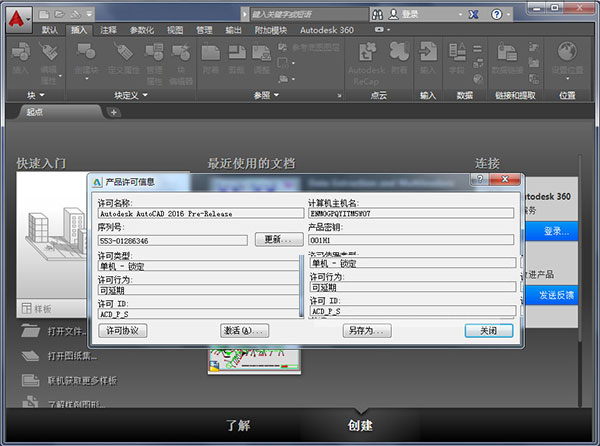Open the AutoCAD application menu (red A)
The height and width of the screenshot is (446, 600).
pos(18,19)
